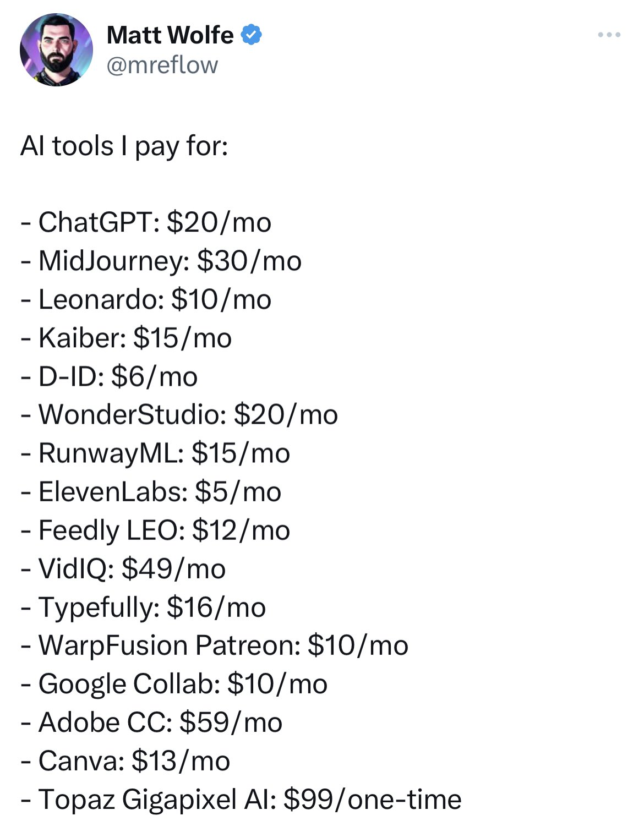The width and height of the screenshot is (644, 832).
Task: Click the @mreflow handle
Action: pos(162,65)
